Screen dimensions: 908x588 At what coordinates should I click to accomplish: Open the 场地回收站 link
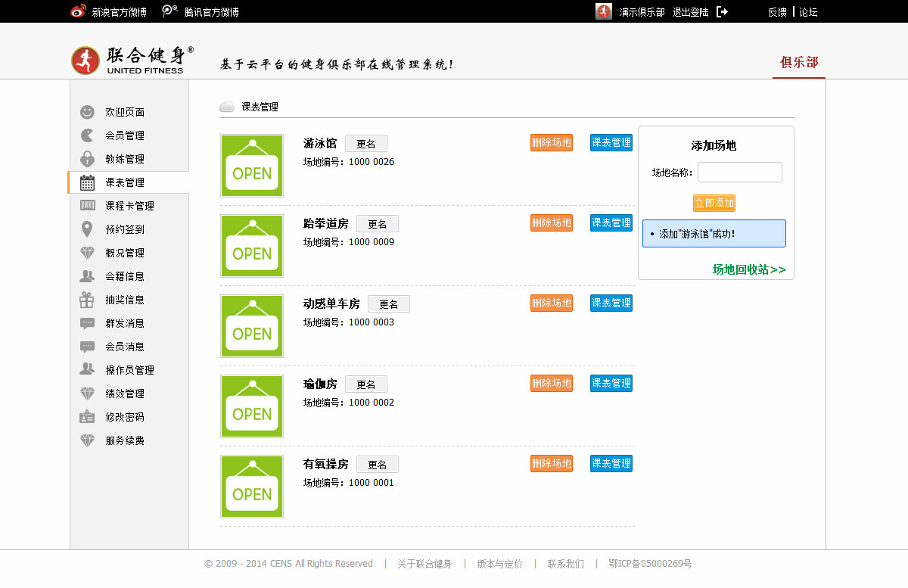(748, 269)
